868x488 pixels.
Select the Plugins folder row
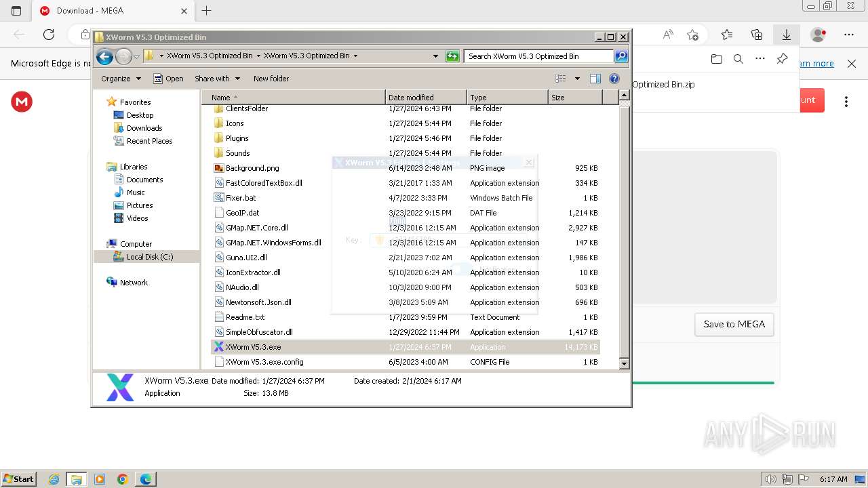pos(406,138)
